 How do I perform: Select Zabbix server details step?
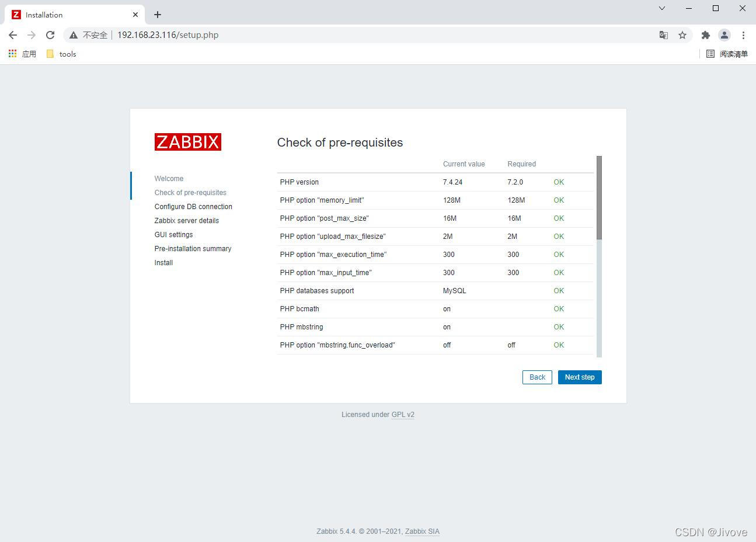click(187, 221)
